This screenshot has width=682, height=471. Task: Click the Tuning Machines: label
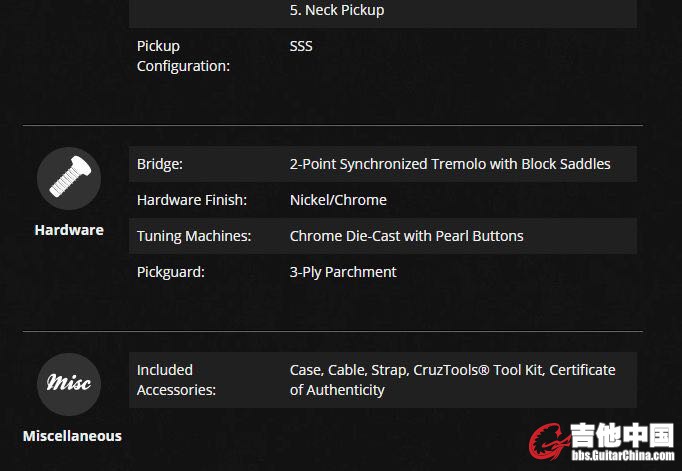pos(194,236)
